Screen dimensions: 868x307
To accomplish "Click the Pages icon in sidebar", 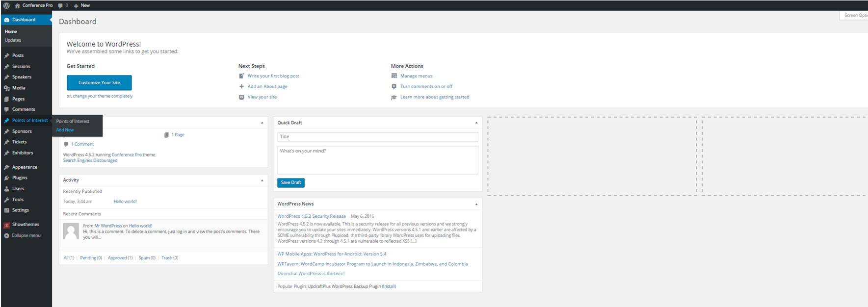I will pyautogui.click(x=7, y=99).
